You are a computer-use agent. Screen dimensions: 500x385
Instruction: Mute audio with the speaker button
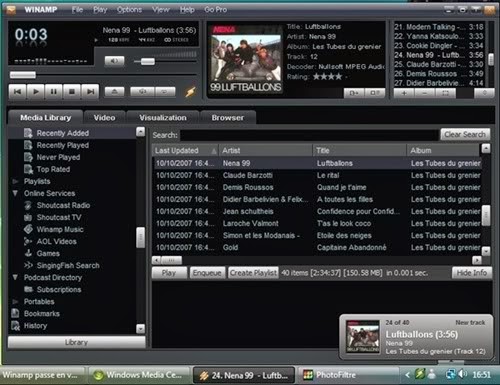pos(114,61)
